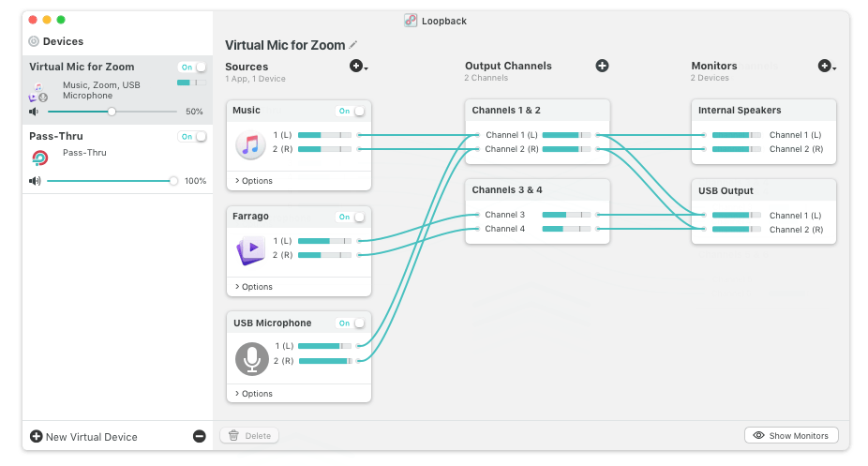Turn off the Farrago source switch

click(351, 217)
